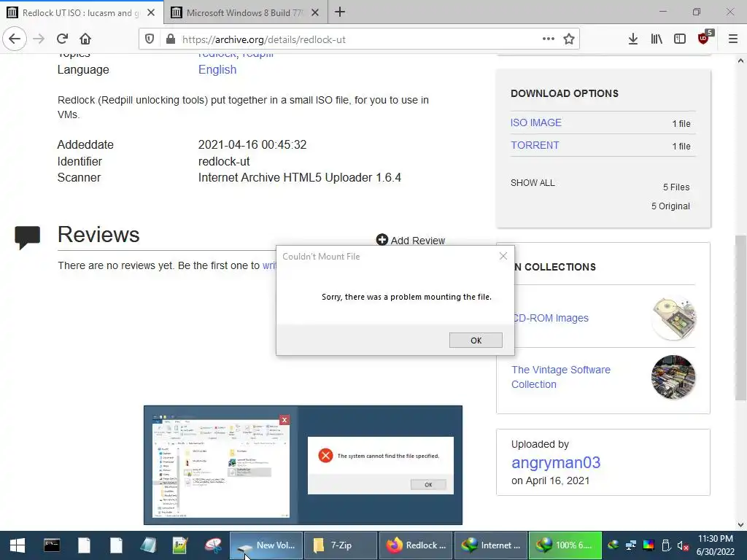Click the scrollbar up arrow

point(740,61)
